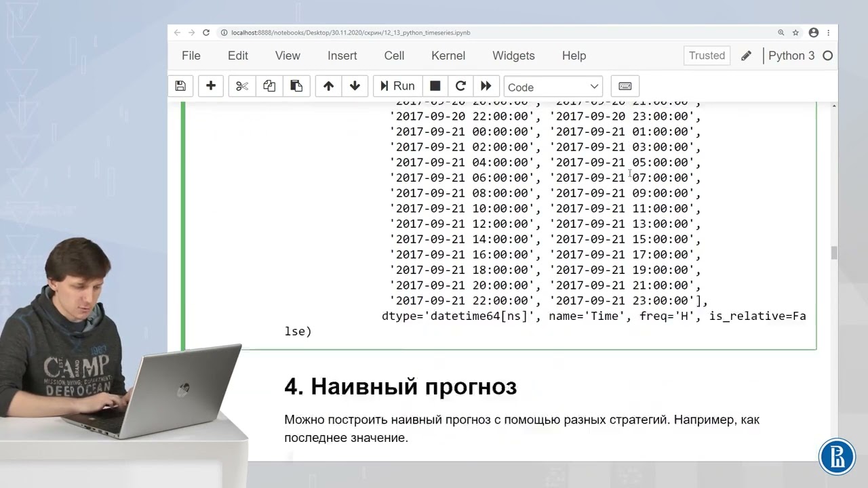Click output text "name='Time'"
The height and width of the screenshot is (488, 868).
pyautogui.click(x=588, y=316)
